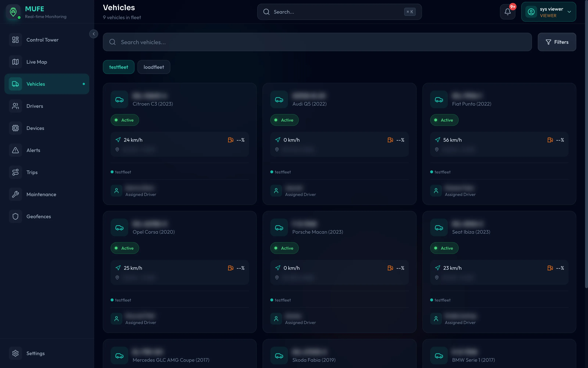This screenshot has height=368, width=588.
Task: Click the Active badge on Audi Q5
Action: click(x=284, y=120)
